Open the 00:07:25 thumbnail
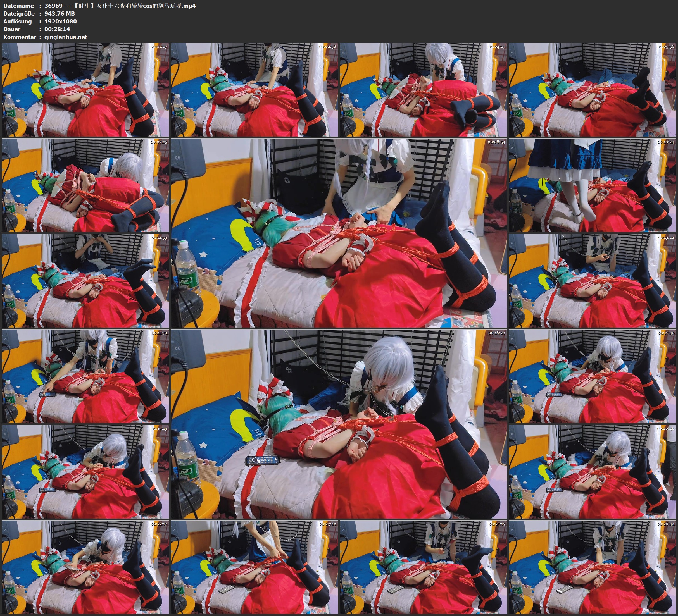This screenshot has height=616, width=678. pyautogui.click(x=85, y=185)
